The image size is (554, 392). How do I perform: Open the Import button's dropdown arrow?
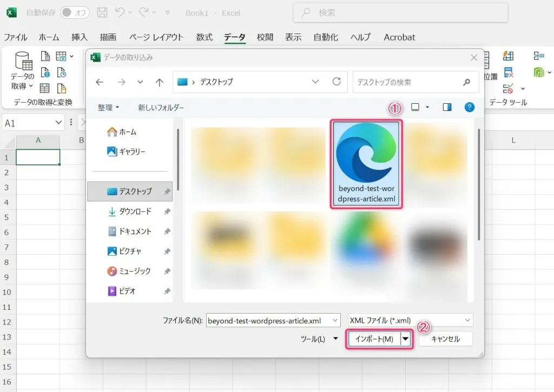405,339
